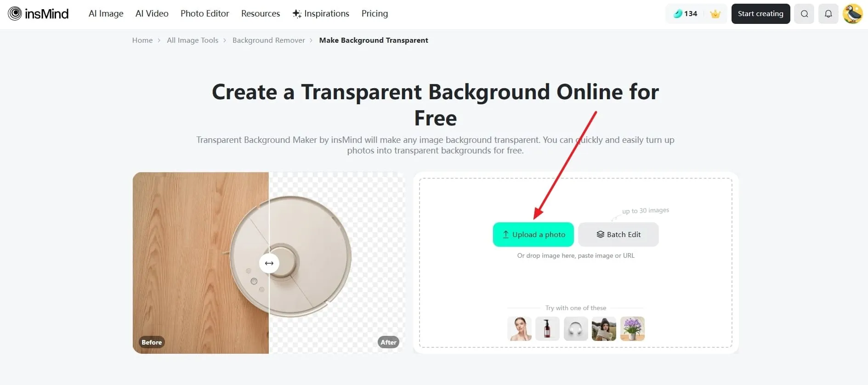Image resolution: width=868 pixels, height=385 pixels.
Task: Click the Inspirations sparkle icon
Action: coord(297,14)
